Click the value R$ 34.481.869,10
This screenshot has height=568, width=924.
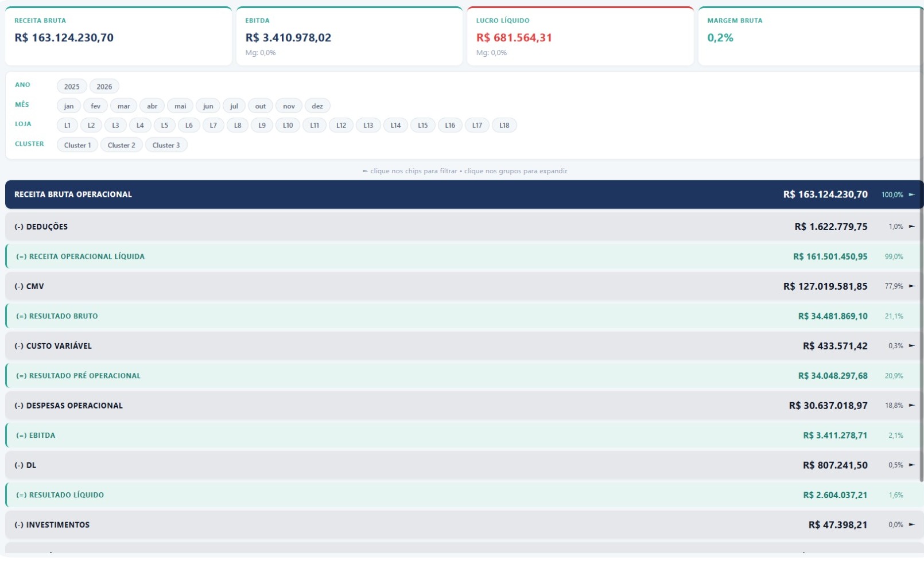833,316
